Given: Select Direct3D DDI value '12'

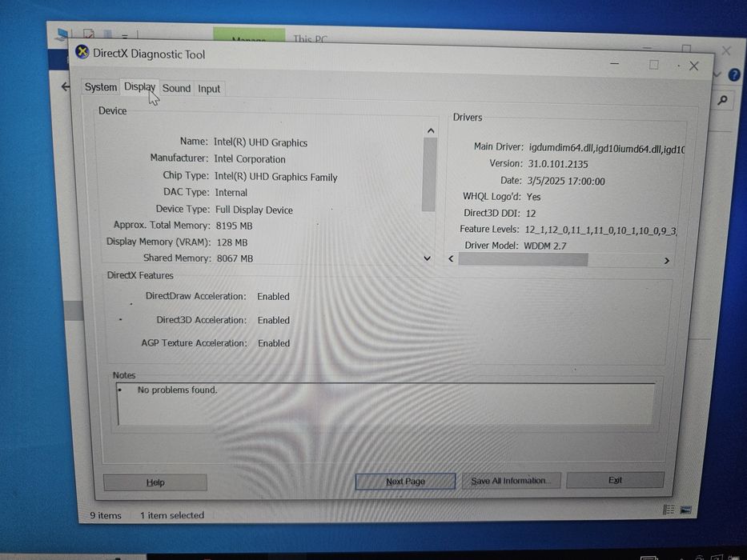Looking at the screenshot, I should click(531, 214).
